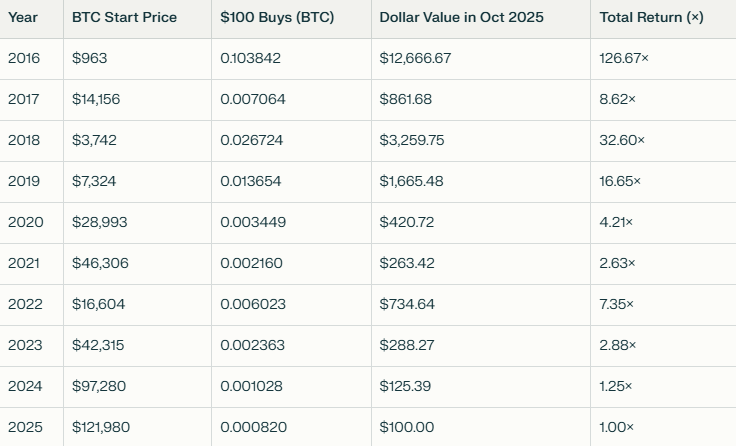Click the 4.21× total return cell
The width and height of the screenshot is (736, 446).
click(616, 222)
